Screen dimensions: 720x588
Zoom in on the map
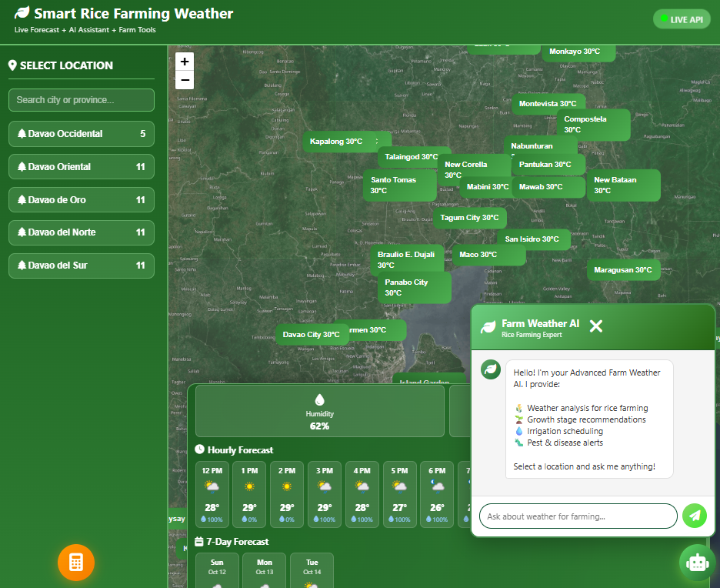tap(185, 62)
